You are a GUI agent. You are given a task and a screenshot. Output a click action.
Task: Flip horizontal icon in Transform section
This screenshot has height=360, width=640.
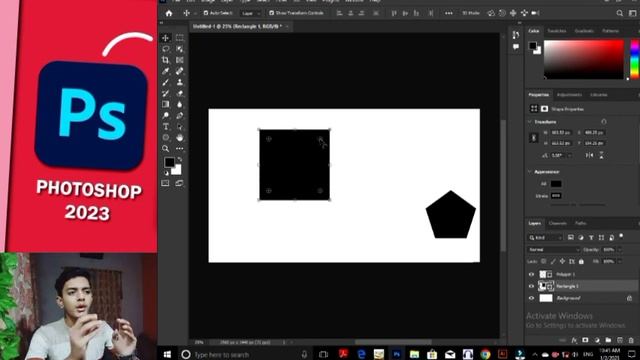[x=589, y=156]
